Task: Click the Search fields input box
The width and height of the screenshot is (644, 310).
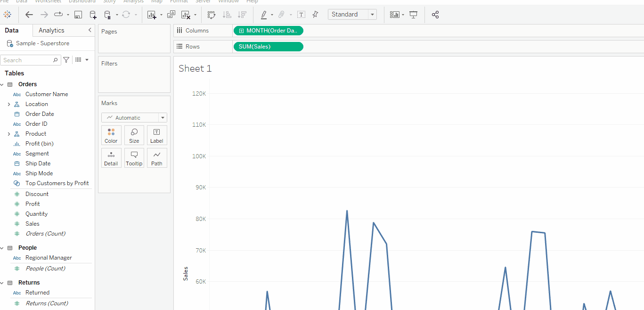Action: [x=28, y=60]
